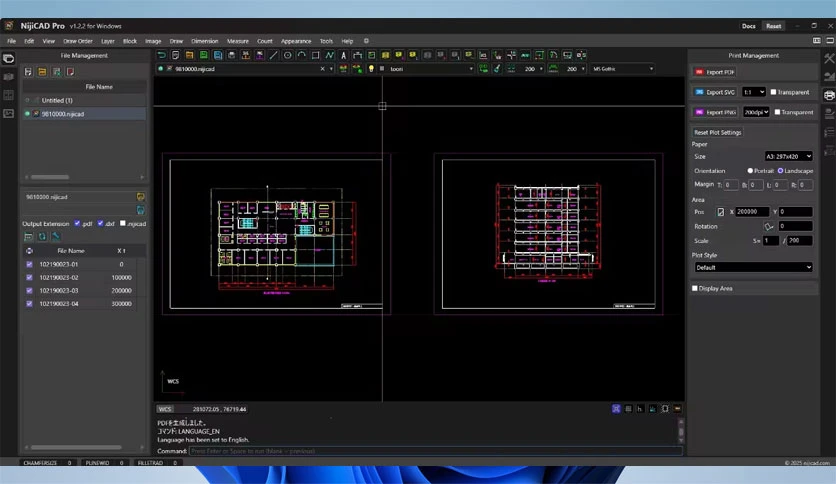Click the rotation pick icon
This screenshot has width=836, height=484.
coord(768,227)
